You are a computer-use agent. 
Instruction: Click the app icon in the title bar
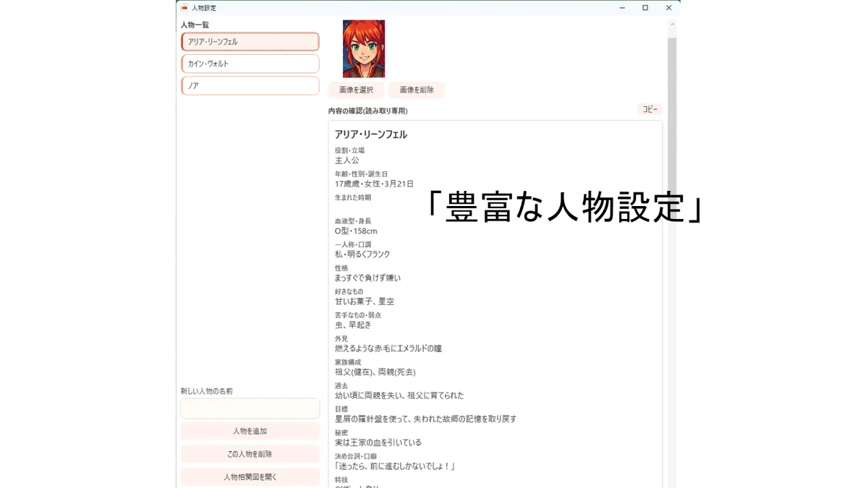(184, 8)
